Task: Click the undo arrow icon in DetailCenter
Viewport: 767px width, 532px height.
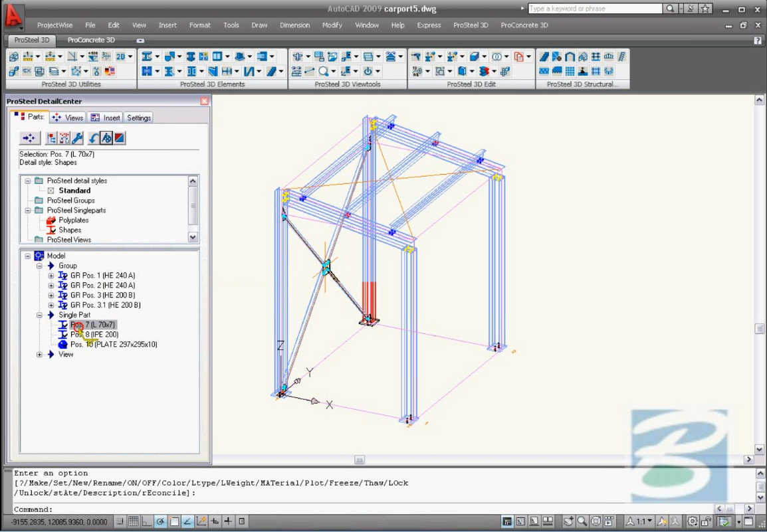Action: (x=93, y=138)
